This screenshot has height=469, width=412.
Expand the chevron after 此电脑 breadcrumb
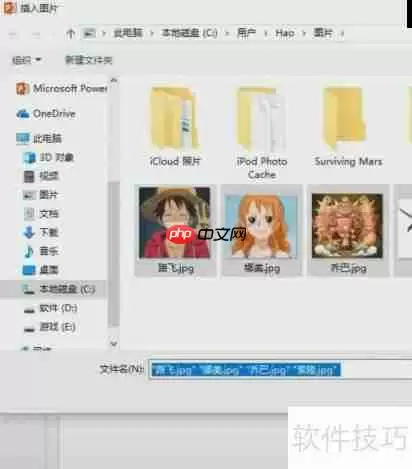(152, 34)
